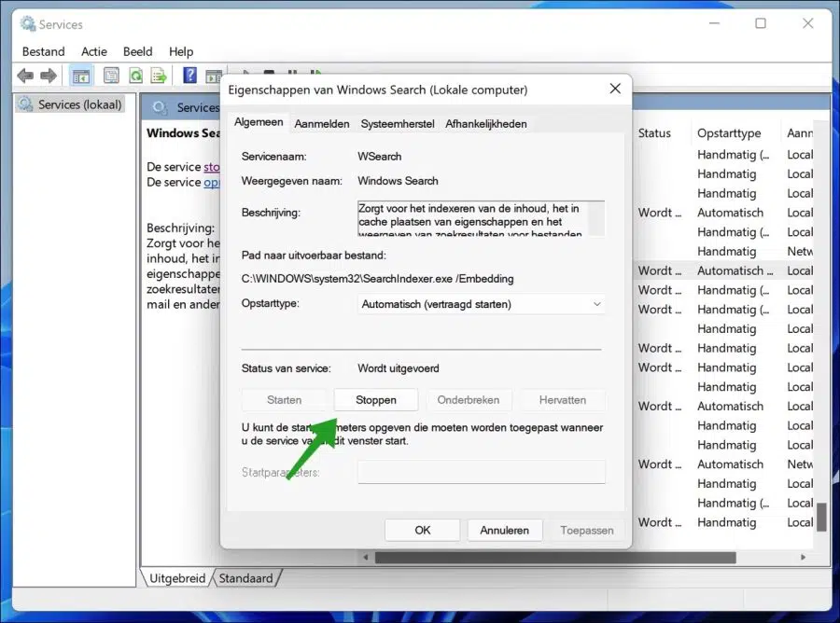Click the 'Wordt uitgevoerd' status text
The image size is (840, 623).
[398, 368]
